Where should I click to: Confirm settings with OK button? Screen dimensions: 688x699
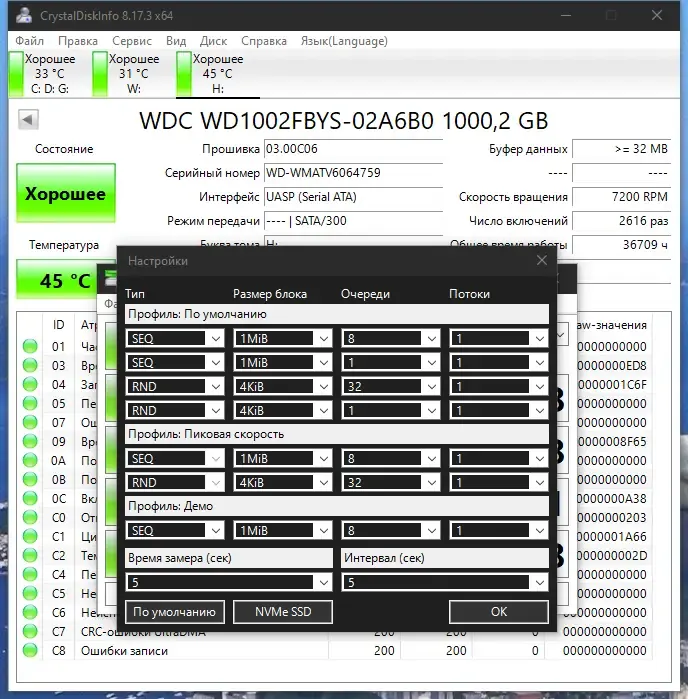tap(498, 612)
